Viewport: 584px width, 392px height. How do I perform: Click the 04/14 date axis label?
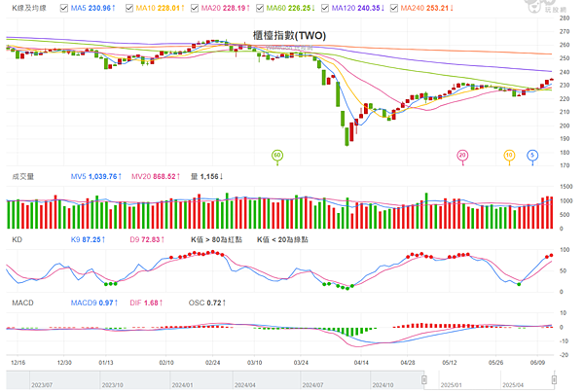(361, 362)
